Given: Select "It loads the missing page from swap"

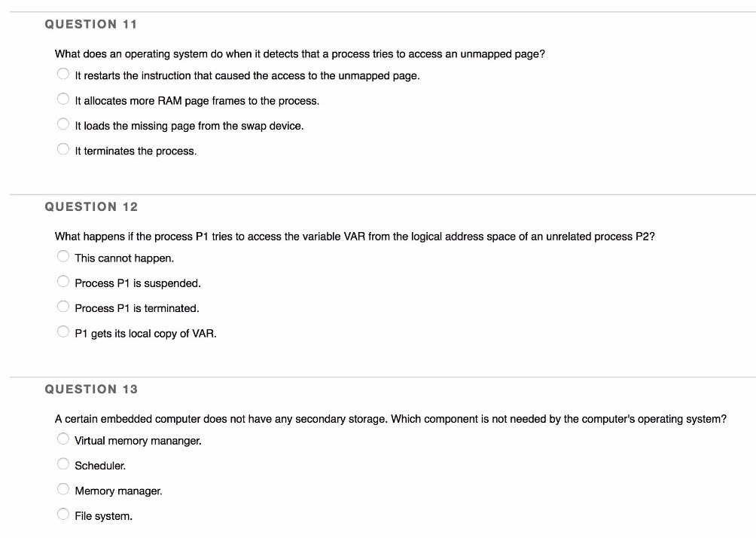Looking at the screenshot, I should point(63,123).
